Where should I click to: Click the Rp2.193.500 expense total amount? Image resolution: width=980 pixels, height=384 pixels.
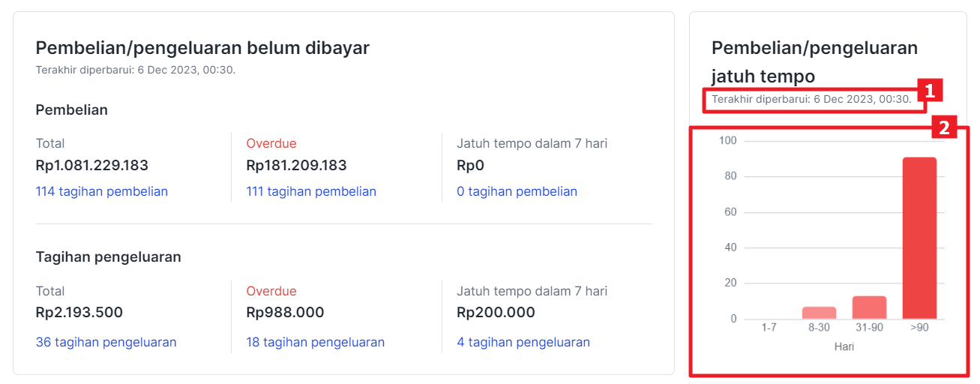(79, 313)
